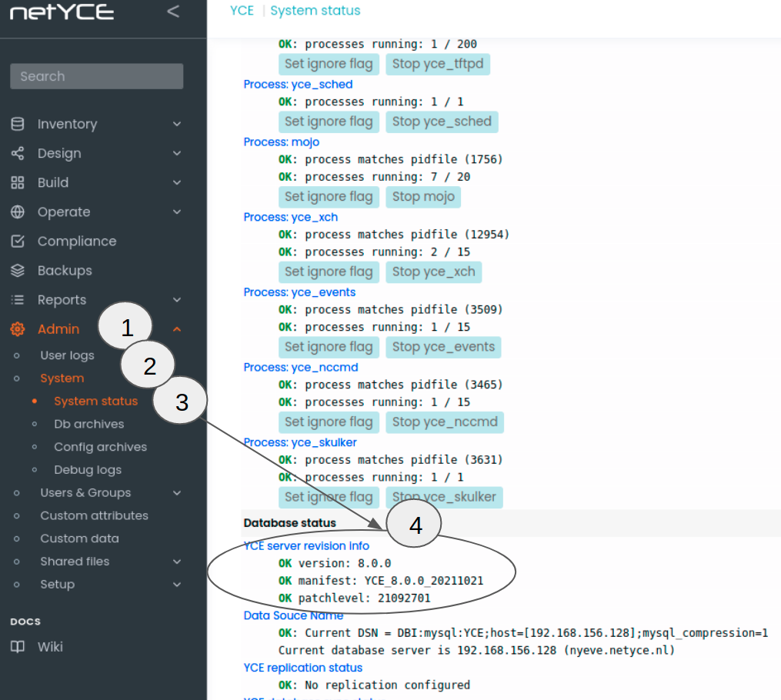The height and width of the screenshot is (700, 781).
Task: Click the Build grid icon
Action: coord(18,183)
